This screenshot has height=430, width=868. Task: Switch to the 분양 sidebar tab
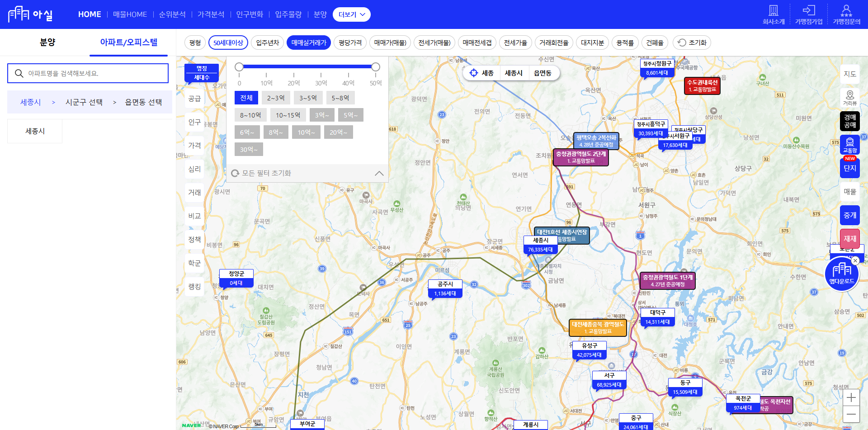click(47, 42)
